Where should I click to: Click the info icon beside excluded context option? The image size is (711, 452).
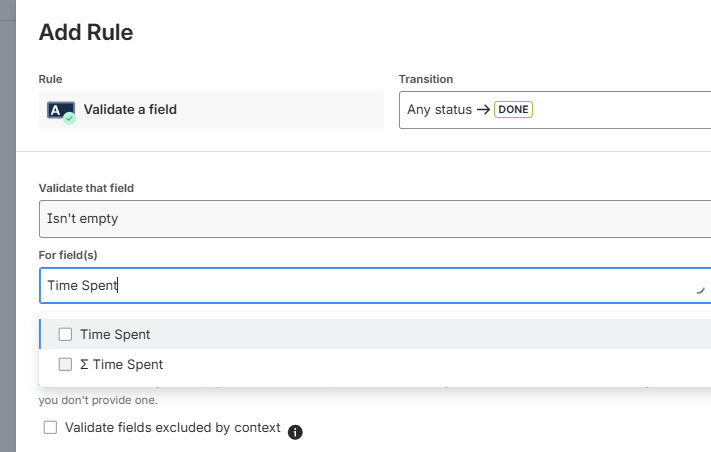[295, 432]
